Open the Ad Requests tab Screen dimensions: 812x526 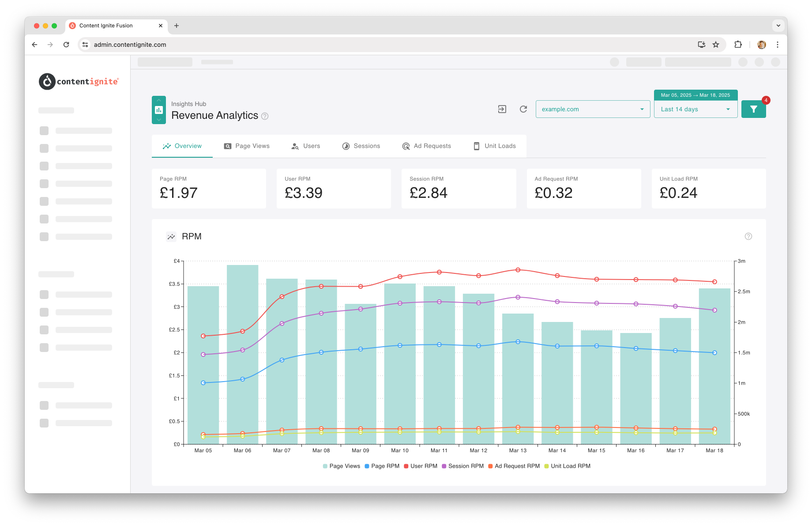426,146
